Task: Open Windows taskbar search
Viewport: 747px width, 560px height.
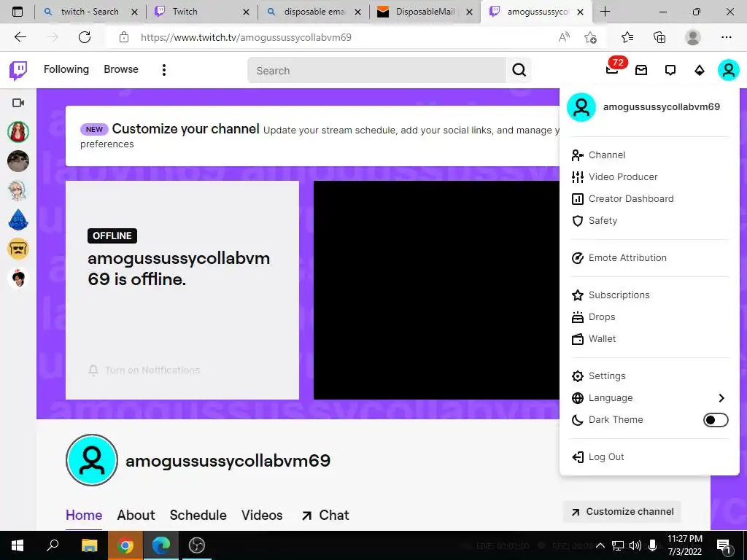Action: tap(53, 545)
